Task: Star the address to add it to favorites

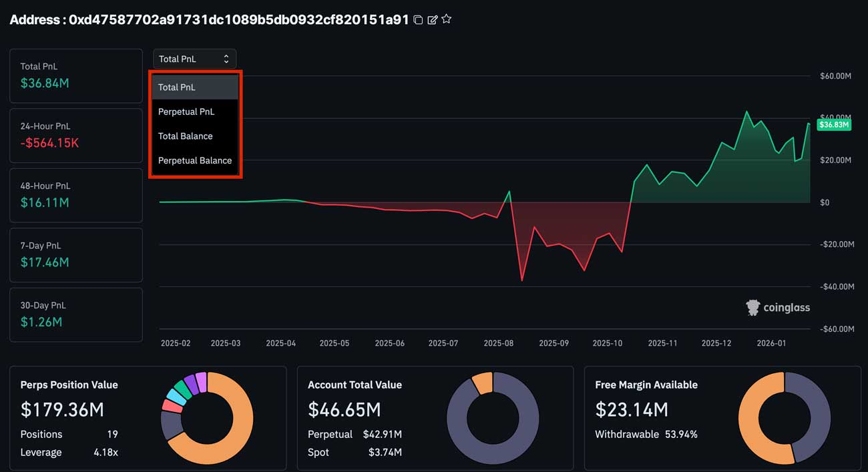Action: click(446, 19)
